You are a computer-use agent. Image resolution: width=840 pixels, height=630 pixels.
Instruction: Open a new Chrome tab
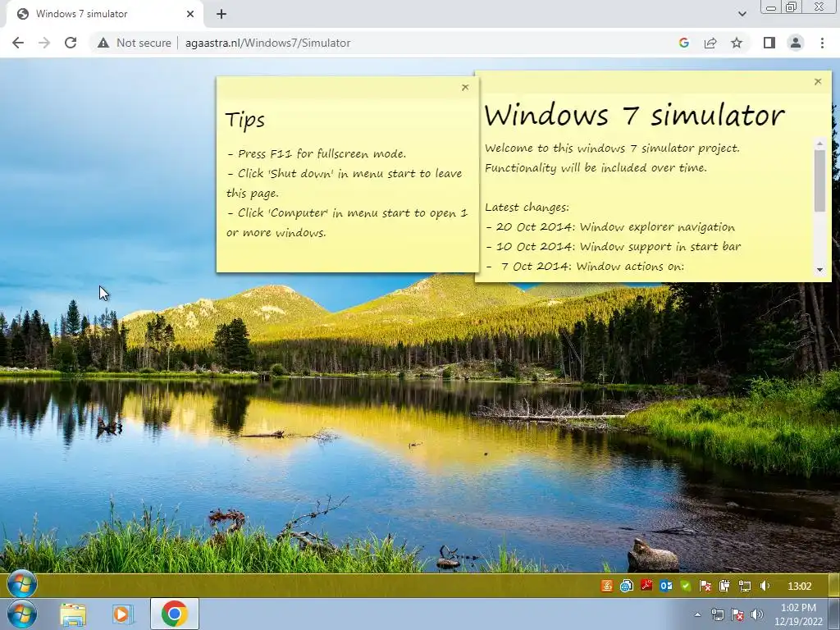point(221,14)
